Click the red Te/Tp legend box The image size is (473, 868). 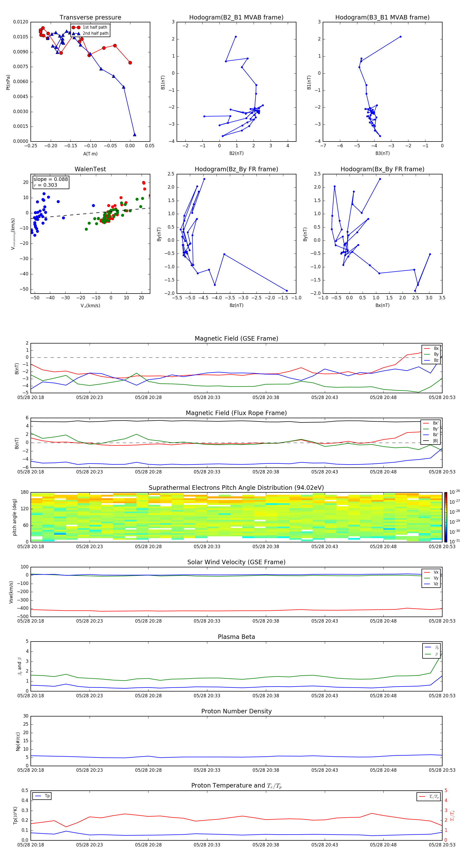pyautogui.click(x=429, y=796)
